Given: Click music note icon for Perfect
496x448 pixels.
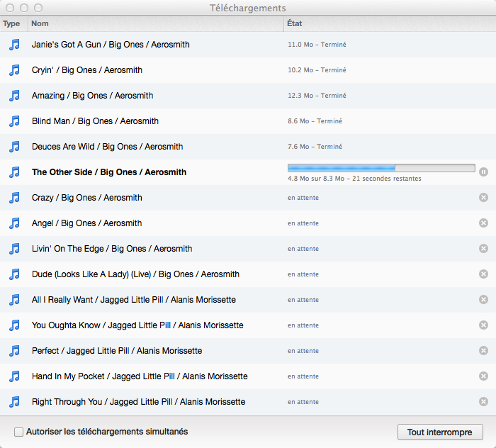Looking at the screenshot, I should 14,351.
